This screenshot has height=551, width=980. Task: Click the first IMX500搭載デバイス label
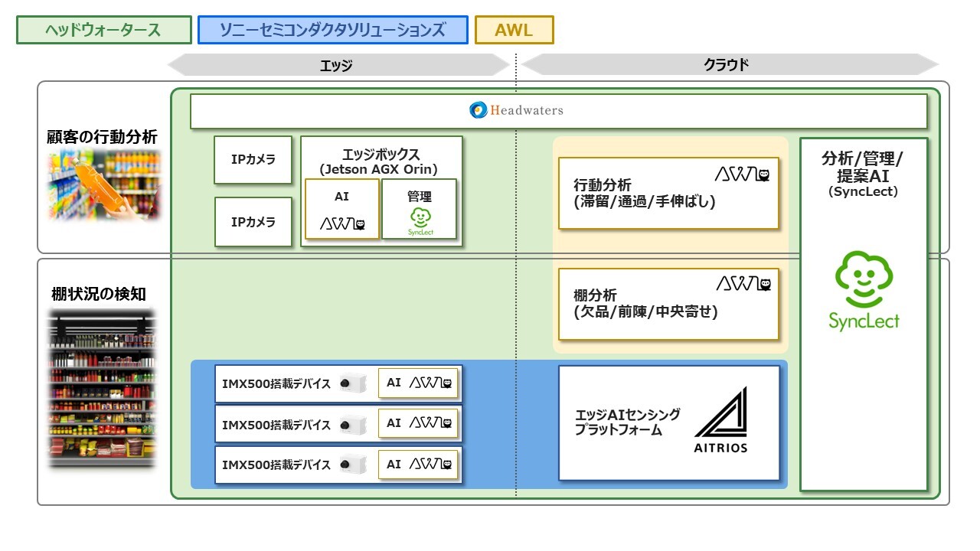tap(276, 383)
